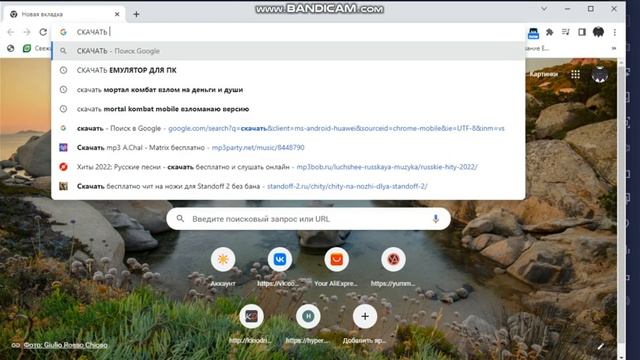Click the Введите поисковый запрос search box
Screen dimensions: 640x360
309,219
